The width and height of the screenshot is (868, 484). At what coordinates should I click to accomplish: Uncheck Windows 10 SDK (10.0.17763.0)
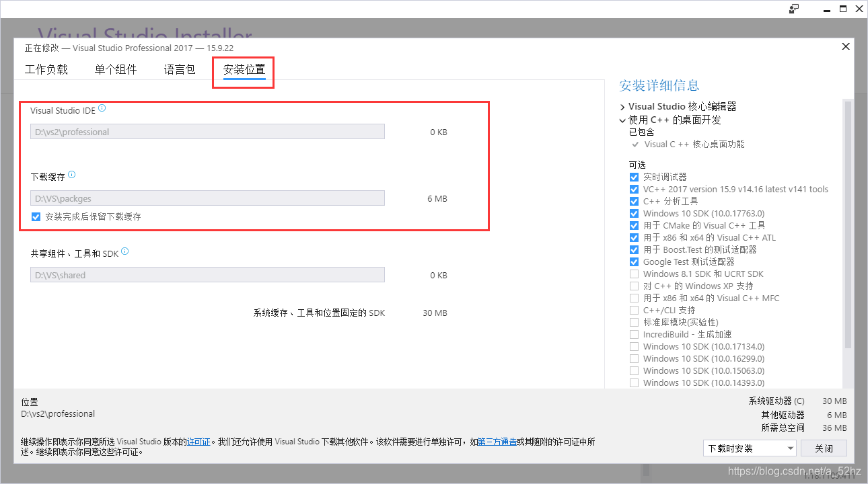tap(634, 213)
